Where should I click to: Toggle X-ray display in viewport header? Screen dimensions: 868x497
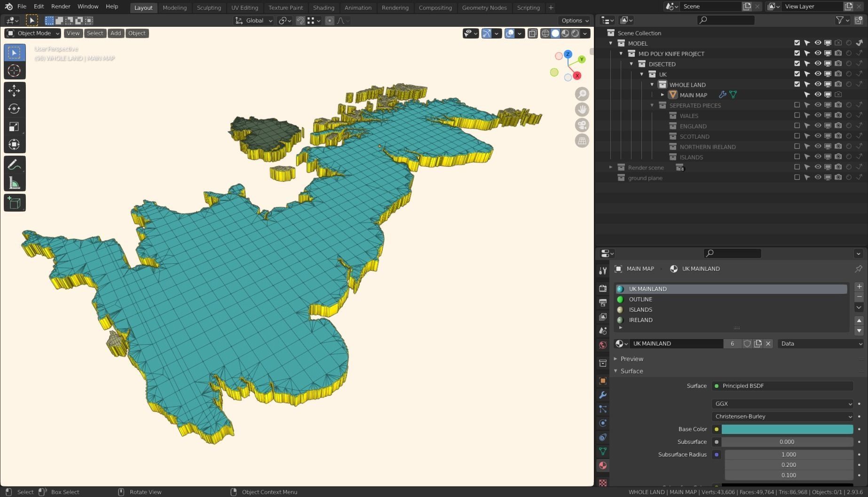pos(532,33)
